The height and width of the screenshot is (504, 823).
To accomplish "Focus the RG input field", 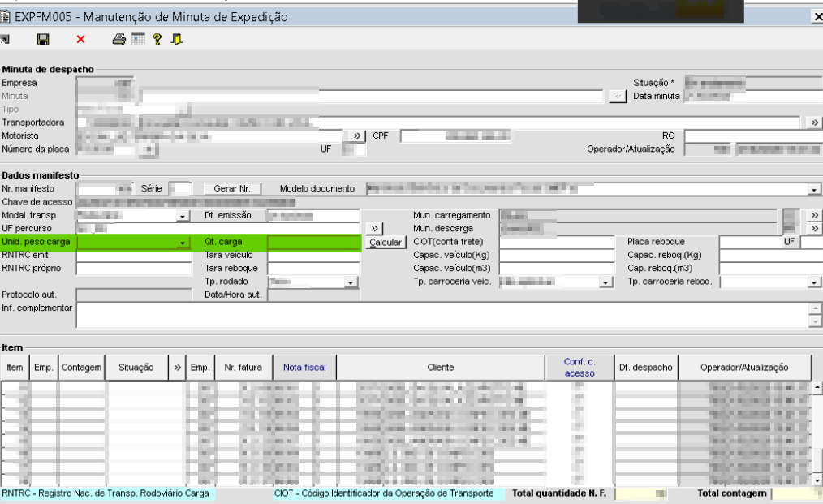I will point(754,136).
